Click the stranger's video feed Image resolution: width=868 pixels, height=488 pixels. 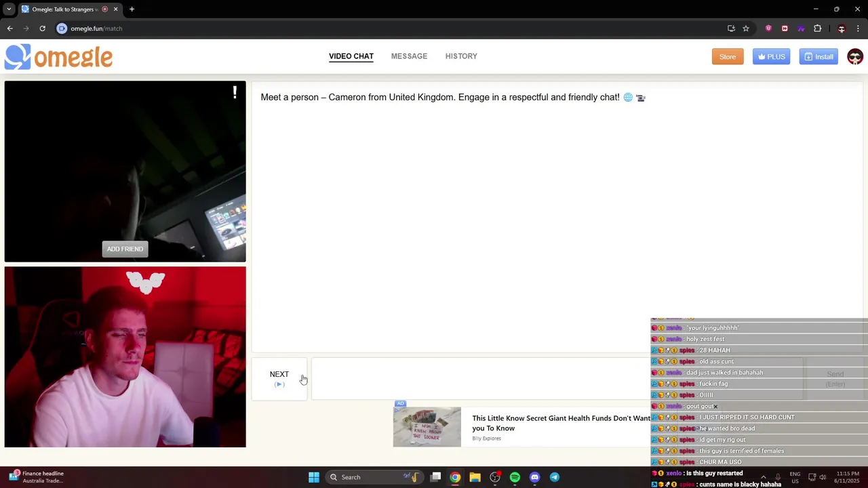tap(125, 171)
